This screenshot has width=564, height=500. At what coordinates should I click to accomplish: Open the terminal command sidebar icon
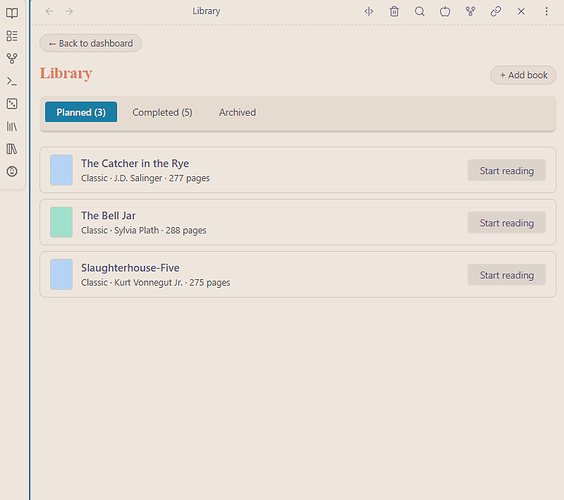pos(12,81)
